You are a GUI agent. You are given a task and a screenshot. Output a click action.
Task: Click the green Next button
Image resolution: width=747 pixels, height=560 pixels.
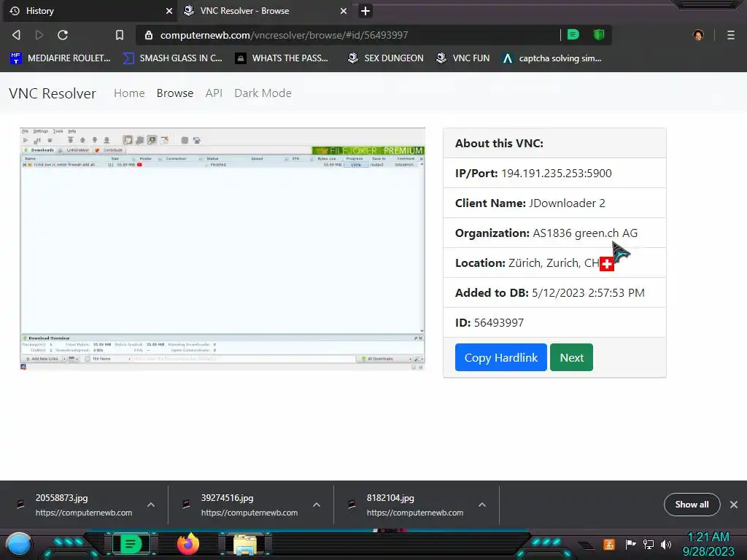pos(571,357)
